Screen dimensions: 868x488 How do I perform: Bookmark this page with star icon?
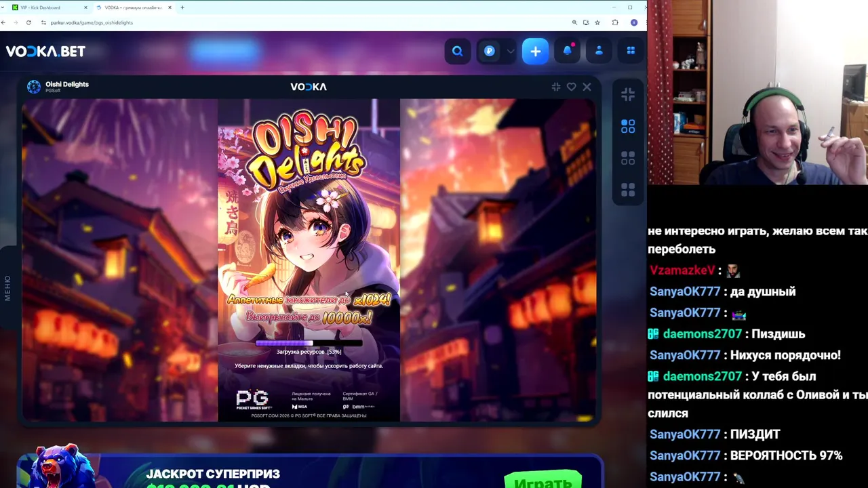(597, 22)
